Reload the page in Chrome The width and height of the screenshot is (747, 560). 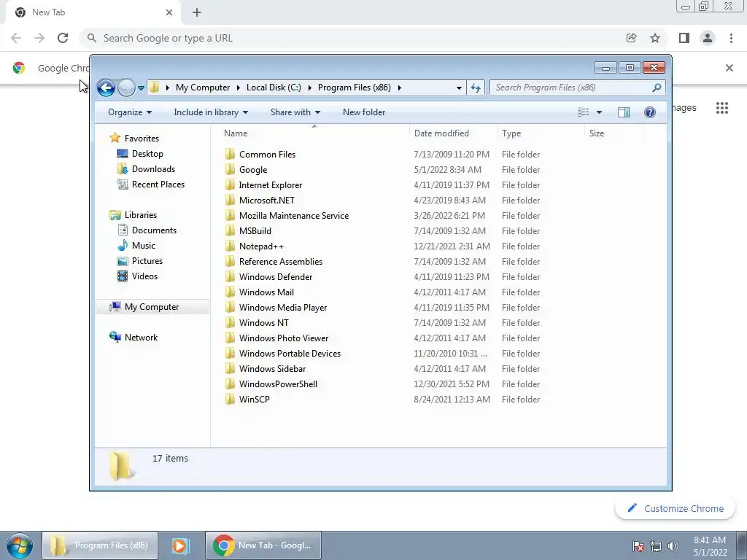click(63, 38)
